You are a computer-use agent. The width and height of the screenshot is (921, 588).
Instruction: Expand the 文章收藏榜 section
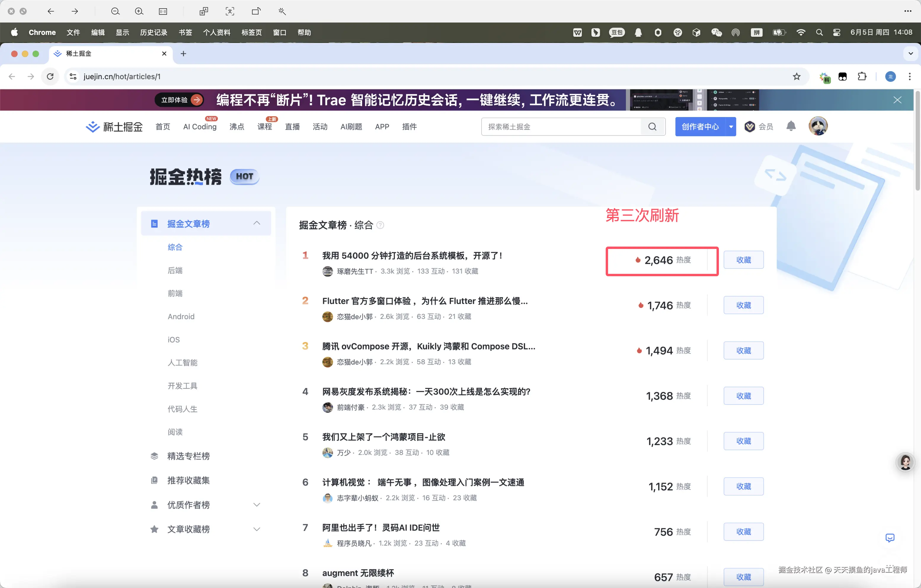click(257, 530)
